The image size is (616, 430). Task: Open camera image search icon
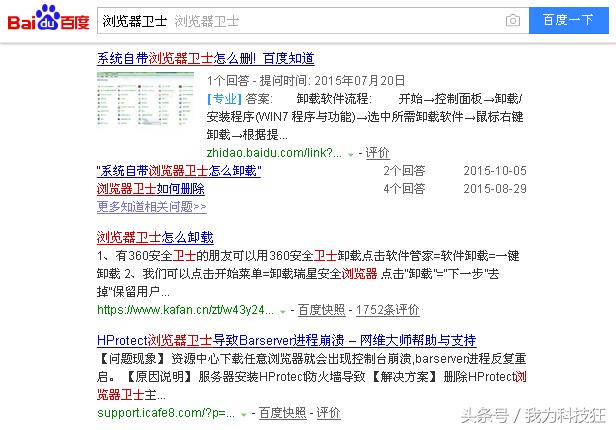pos(513,20)
